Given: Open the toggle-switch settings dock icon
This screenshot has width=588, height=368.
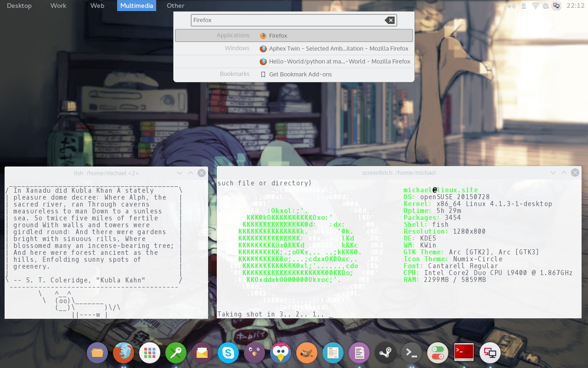Looking at the screenshot, I should point(437,353).
